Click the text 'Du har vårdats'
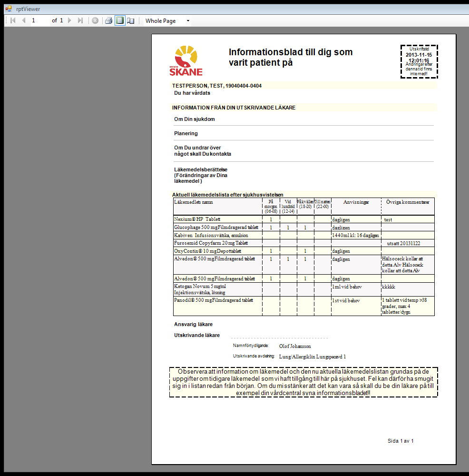The height and width of the screenshot is (476, 469). (192, 93)
